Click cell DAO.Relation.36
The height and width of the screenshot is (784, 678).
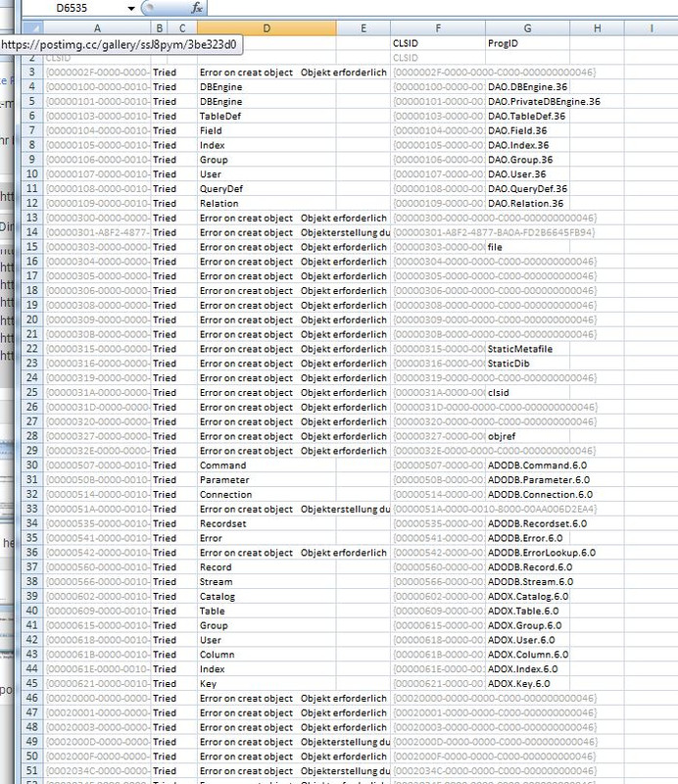coord(527,204)
